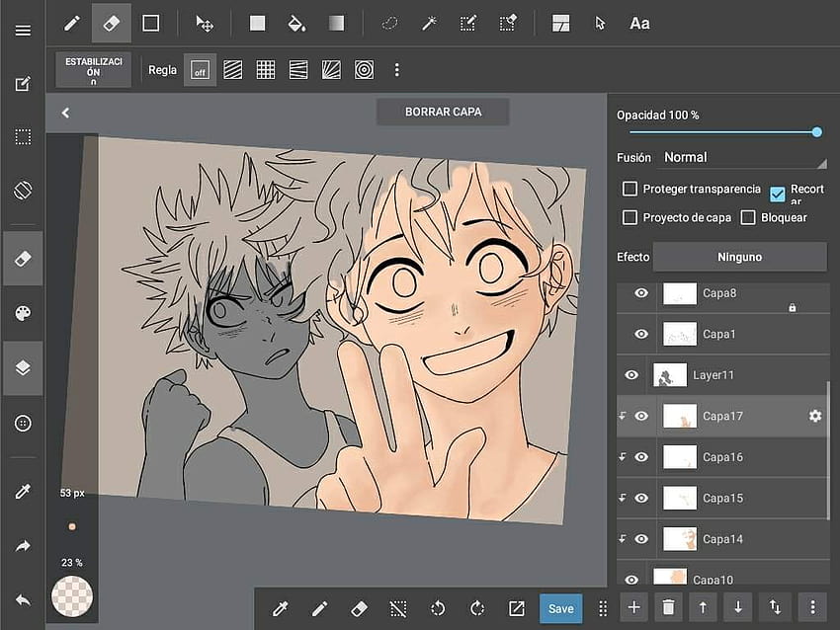Select the parallel lines ruler
Screen dimensions: 840x630
232,70
